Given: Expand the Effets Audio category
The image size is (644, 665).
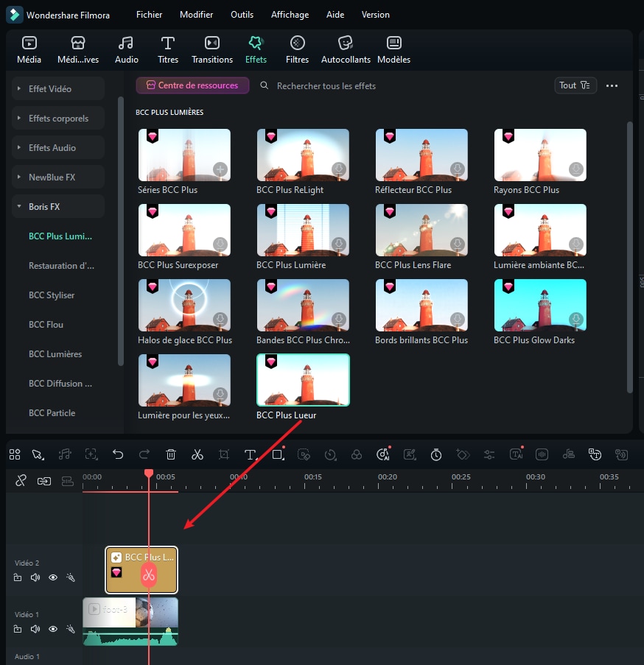Looking at the screenshot, I should tap(58, 147).
